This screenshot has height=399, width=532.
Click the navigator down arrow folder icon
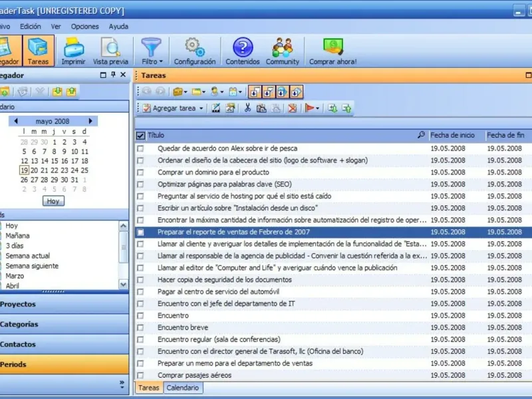(x=57, y=92)
